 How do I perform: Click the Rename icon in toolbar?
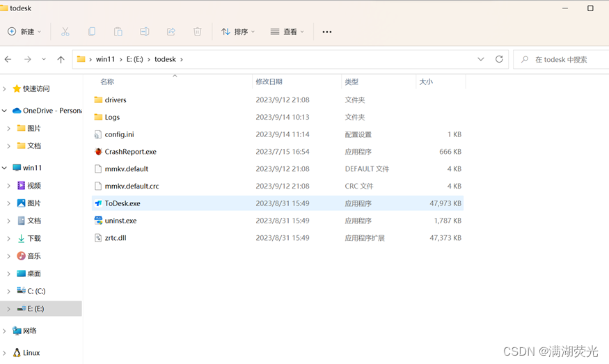(x=145, y=32)
